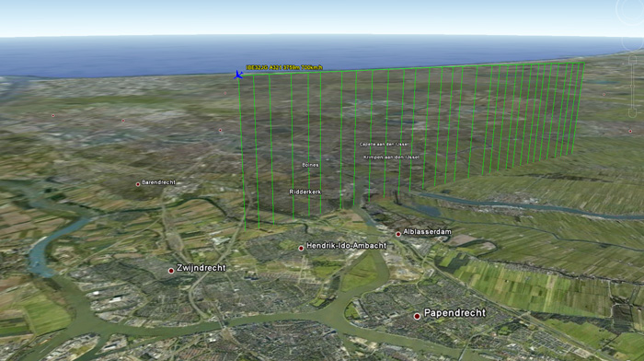Click the zoom slider handle

coord(632,86)
